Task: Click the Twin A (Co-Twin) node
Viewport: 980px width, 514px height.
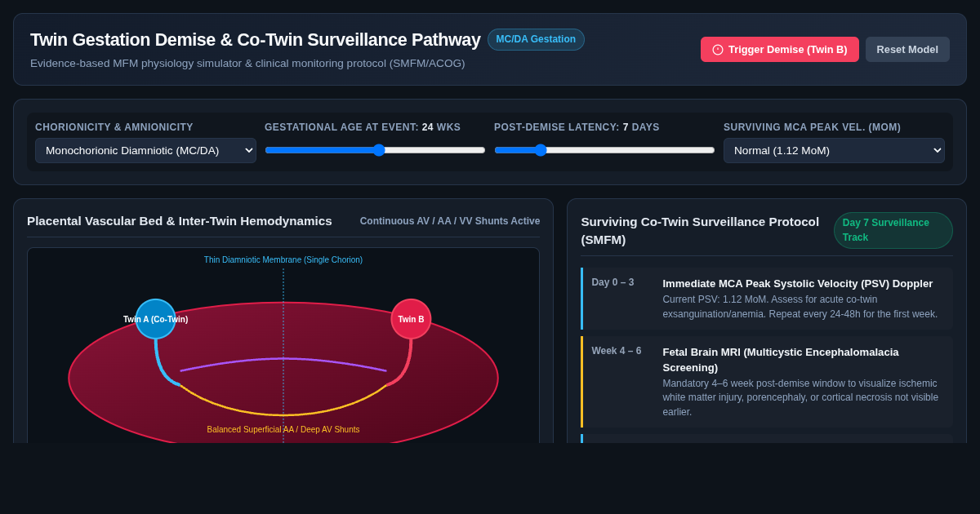Action: click(x=156, y=319)
